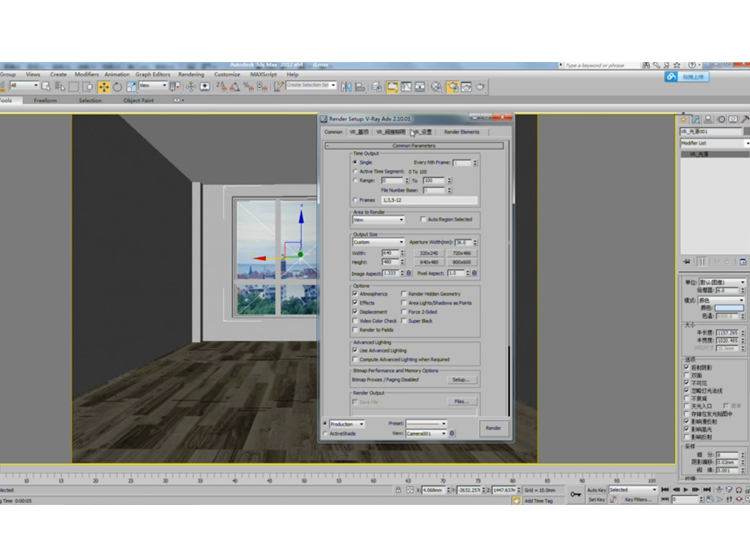
Task: Toggle the Selection Lock padlock icon
Action: click(398, 490)
